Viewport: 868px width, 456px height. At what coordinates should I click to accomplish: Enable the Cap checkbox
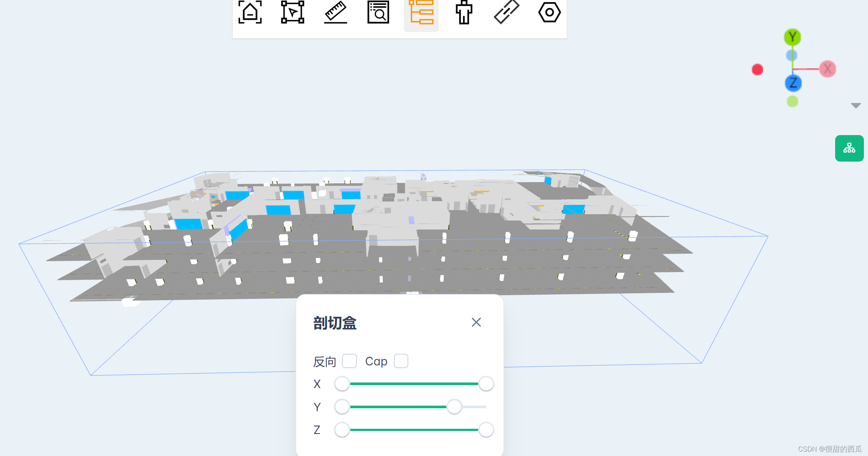pos(401,361)
